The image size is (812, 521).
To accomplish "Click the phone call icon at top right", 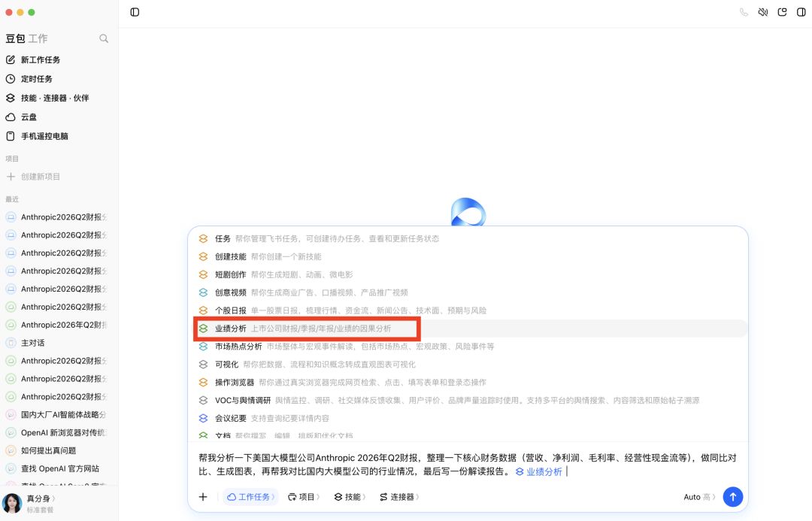I will [744, 12].
